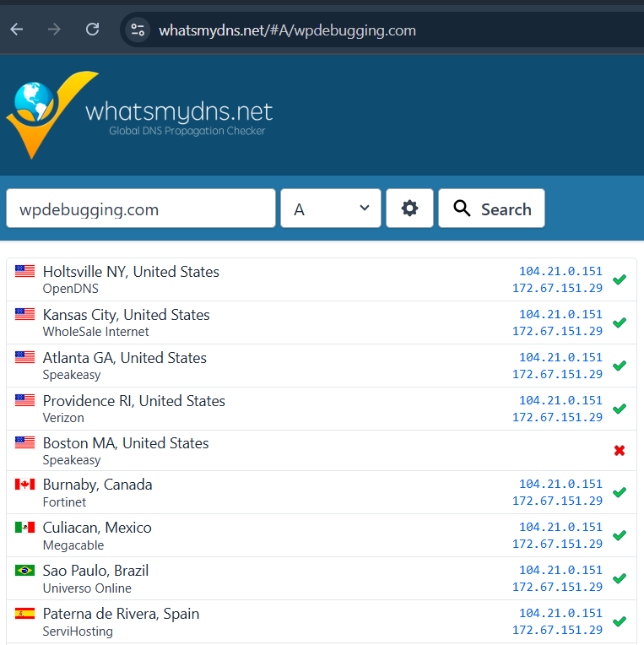Click Brazil flag beside Sao Paulo

tap(24, 571)
